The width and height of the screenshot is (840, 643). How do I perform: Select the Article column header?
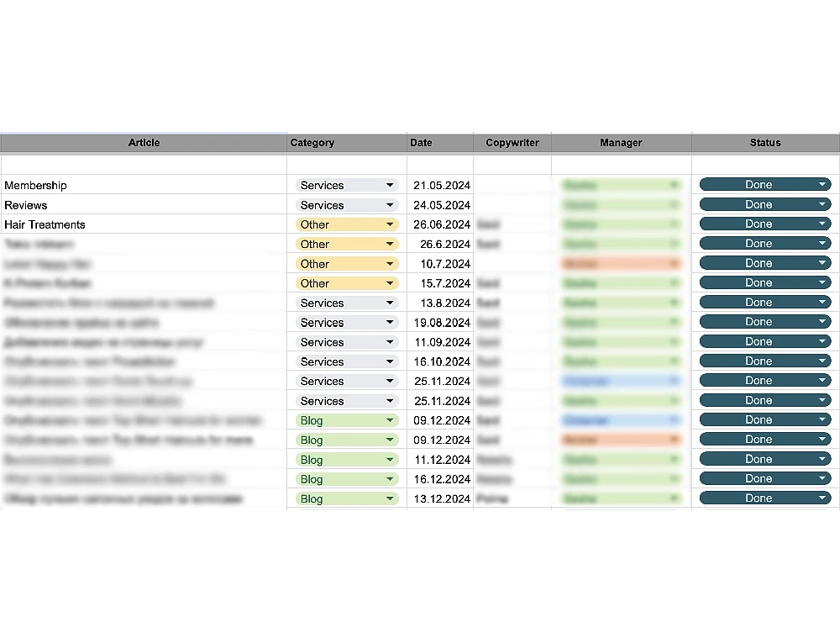pos(144,143)
